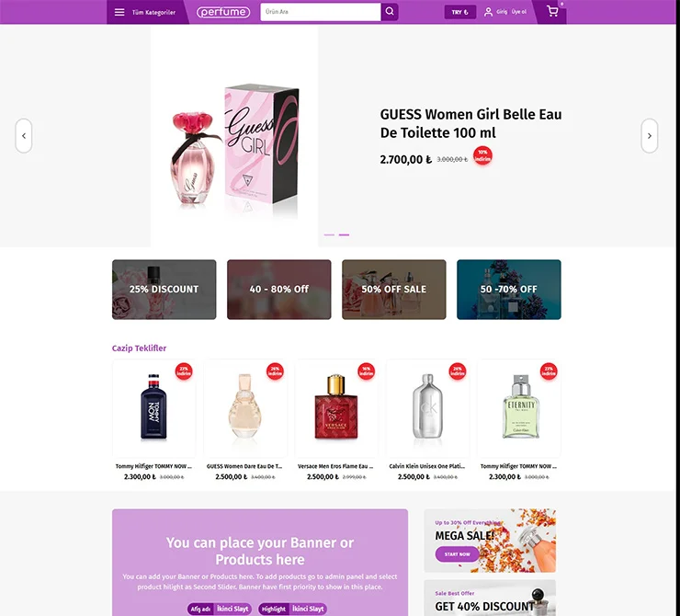The height and width of the screenshot is (616, 680).
Task: Open Versace Men Eros Flame product thumbnail
Action: [x=336, y=408]
